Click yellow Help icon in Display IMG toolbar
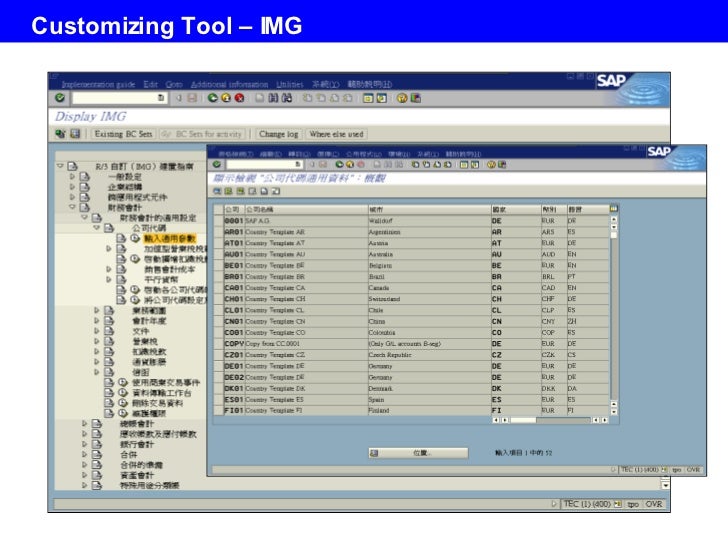 pos(402,98)
